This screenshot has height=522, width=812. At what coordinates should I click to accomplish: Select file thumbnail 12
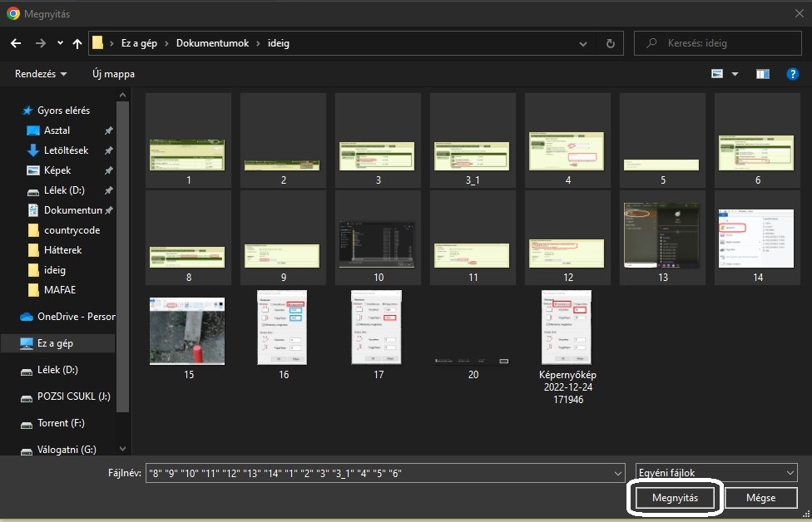coord(567,238)
